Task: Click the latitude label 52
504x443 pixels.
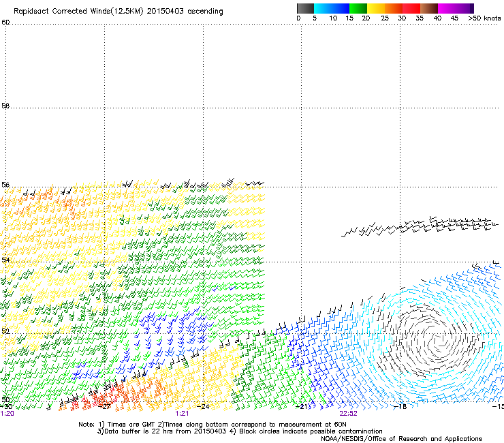Action: click(x=5, y=331)
